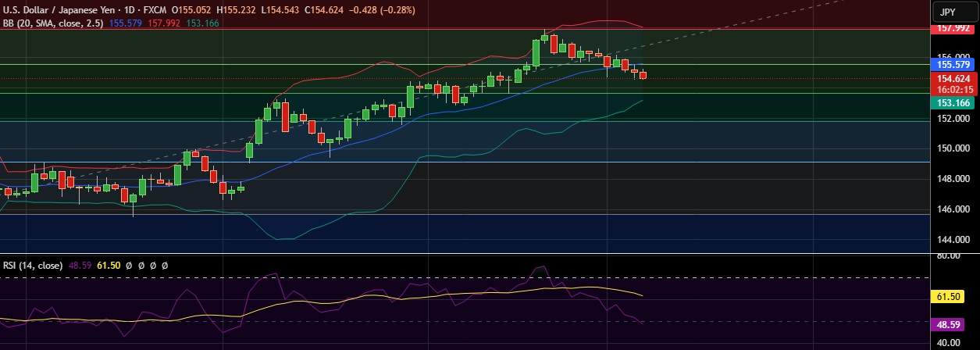Click the last red candle on the chart
Screen dimensions: 980x350
point(643,75)
